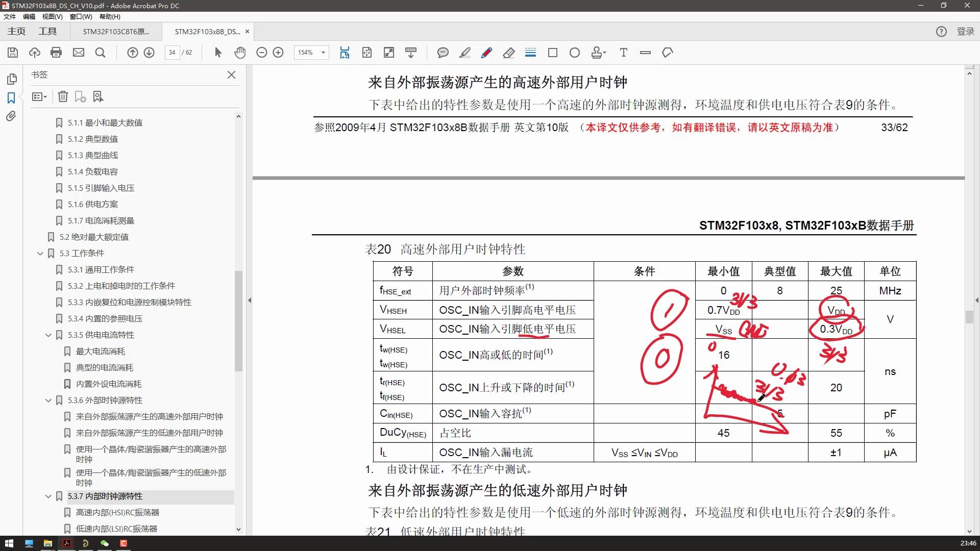Open the print dialog

pos(56,53)
